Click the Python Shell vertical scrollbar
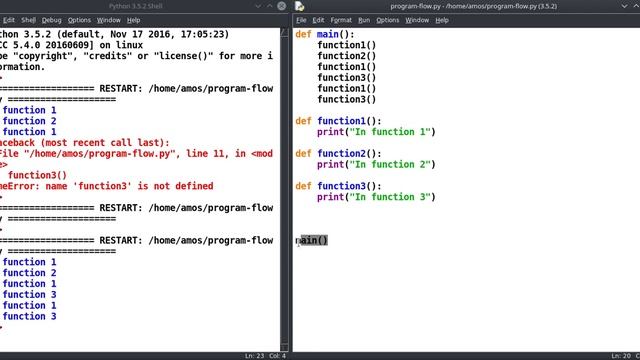The image size is (640, 360). [284, 190]
